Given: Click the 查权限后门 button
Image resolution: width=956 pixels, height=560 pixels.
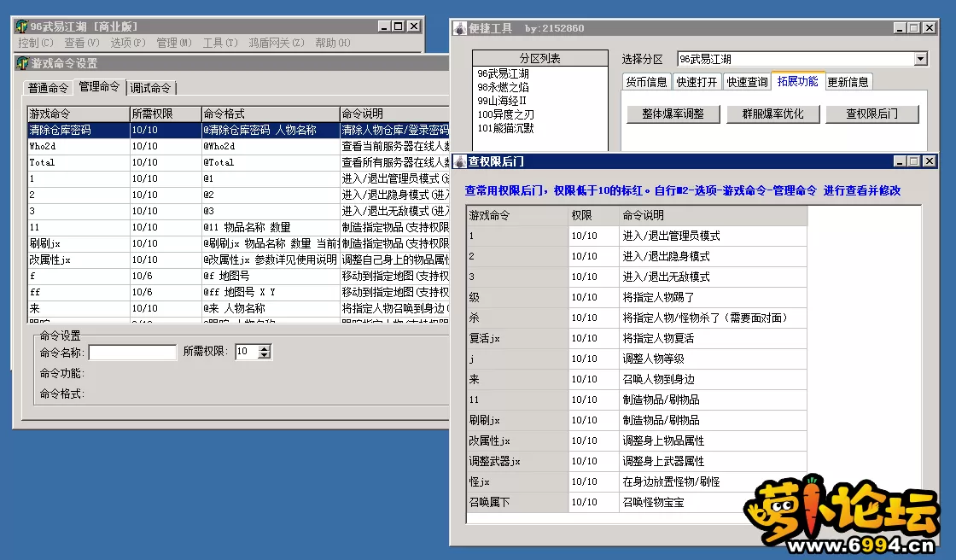Looking at the screenshot, I should 871,114.
